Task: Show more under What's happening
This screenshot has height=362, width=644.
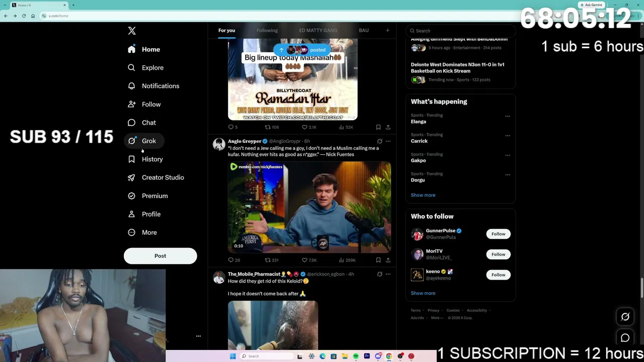Action: click(x=423, y=195)
